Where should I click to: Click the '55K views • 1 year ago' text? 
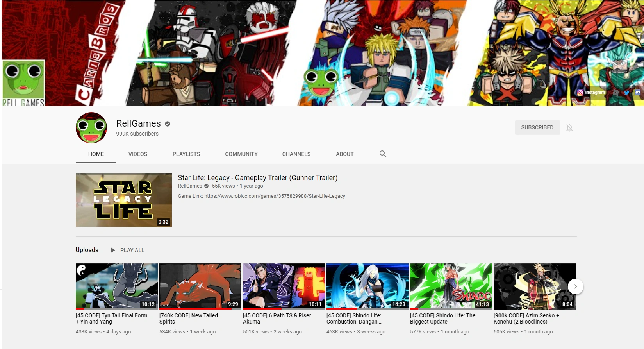[237, 186]
